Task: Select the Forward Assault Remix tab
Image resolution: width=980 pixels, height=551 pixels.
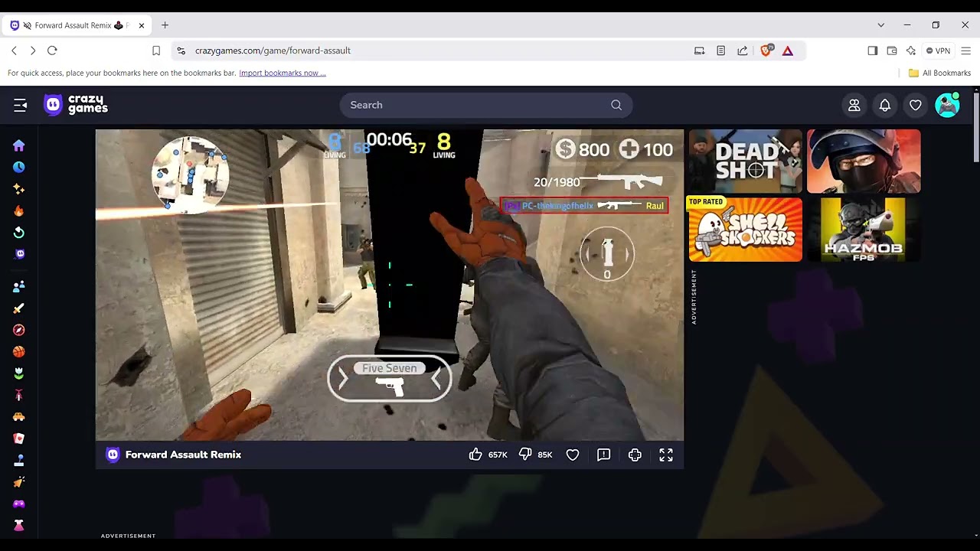Action: (77, 25)
